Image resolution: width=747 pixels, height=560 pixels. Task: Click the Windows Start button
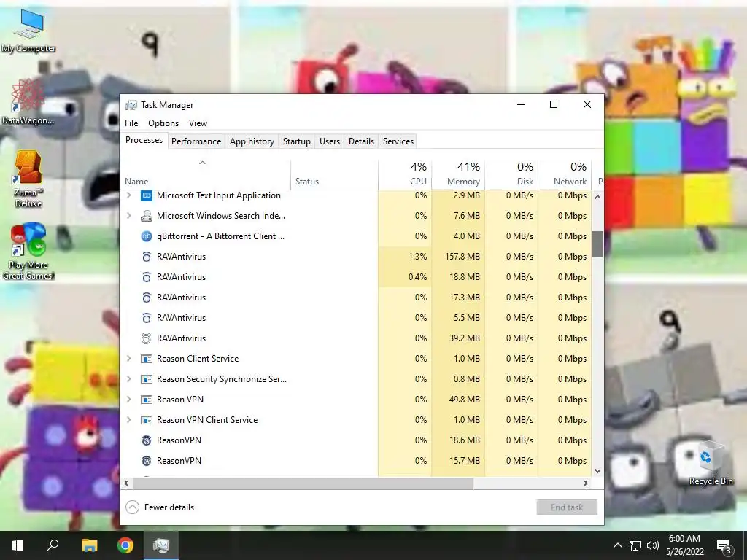(x=18, y=545)
